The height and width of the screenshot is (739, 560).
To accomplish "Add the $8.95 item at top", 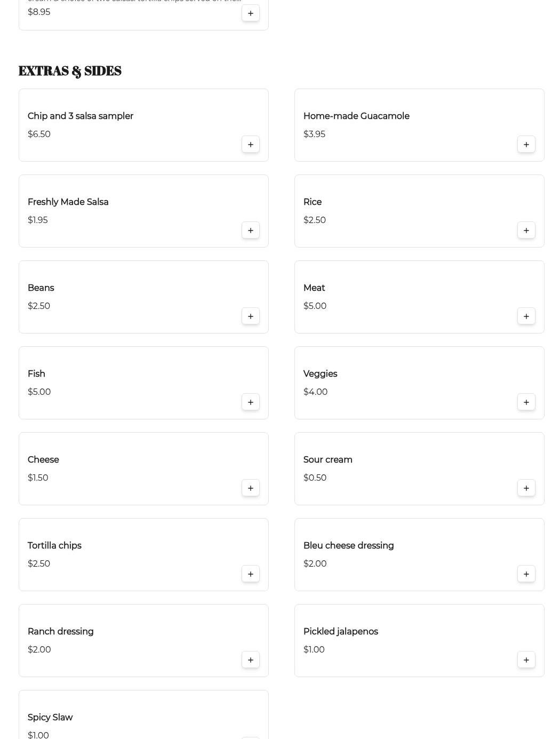I will tap(251, 13).
